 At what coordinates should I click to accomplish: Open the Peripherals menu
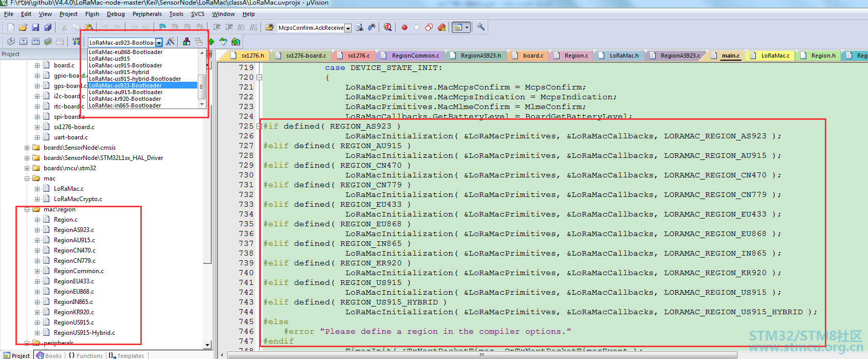(147, 14)
